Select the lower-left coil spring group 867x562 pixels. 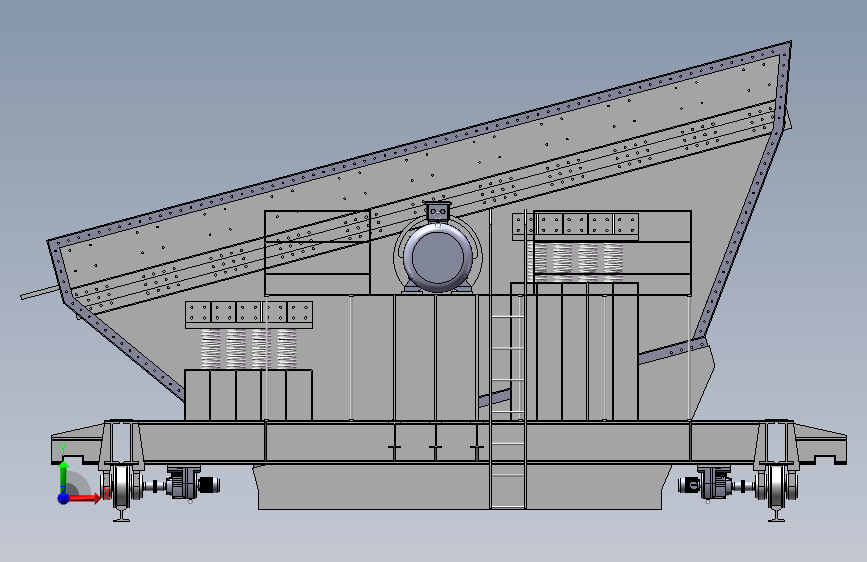click(248, 349)
